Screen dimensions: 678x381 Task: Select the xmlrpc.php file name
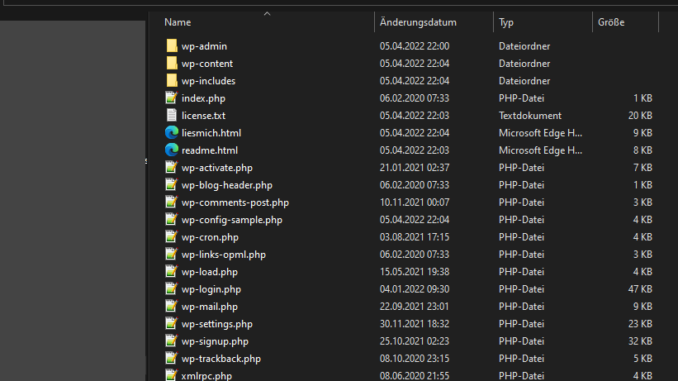click(x=207, y=376)
